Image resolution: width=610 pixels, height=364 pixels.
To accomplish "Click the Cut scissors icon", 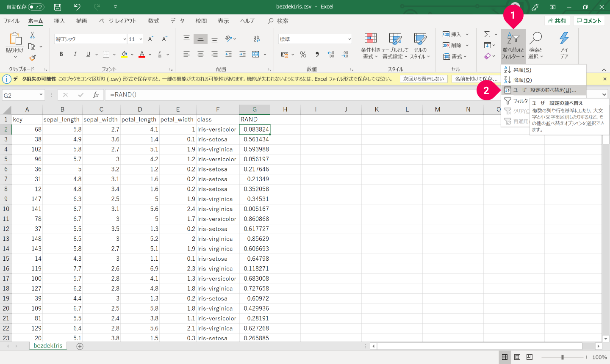I will coord(32,36).
